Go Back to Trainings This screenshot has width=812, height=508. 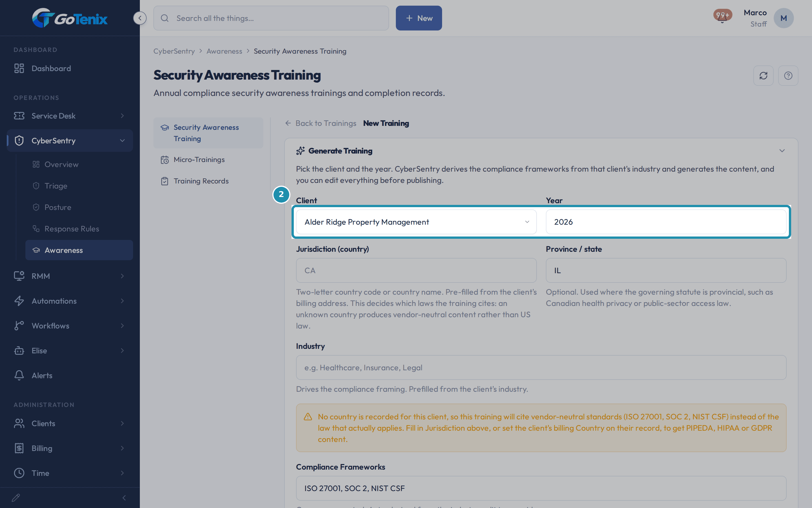click(x=321, y=123)
